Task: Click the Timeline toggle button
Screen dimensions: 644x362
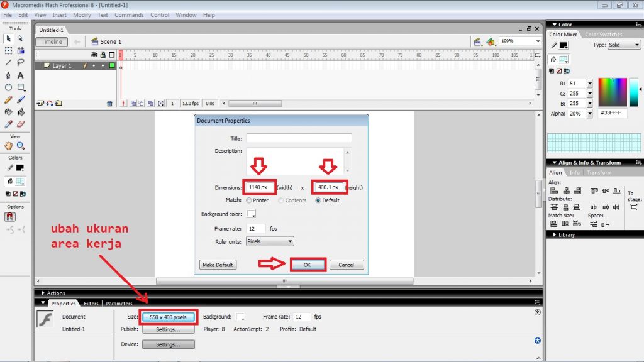Action: click(x=52, y=41)
